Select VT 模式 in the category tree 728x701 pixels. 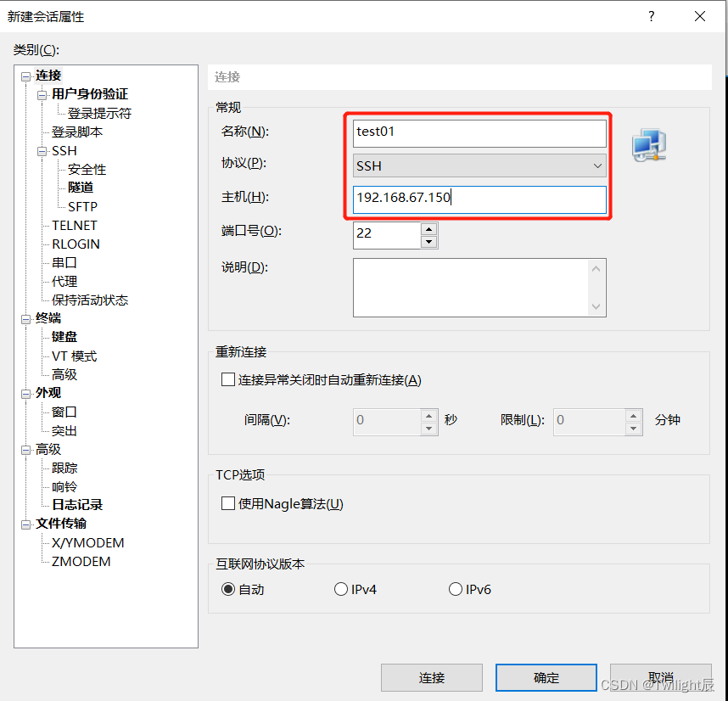point(75,356)
